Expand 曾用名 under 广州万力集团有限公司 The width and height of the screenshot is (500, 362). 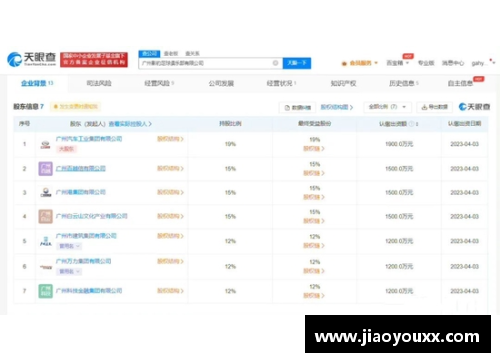69,272
